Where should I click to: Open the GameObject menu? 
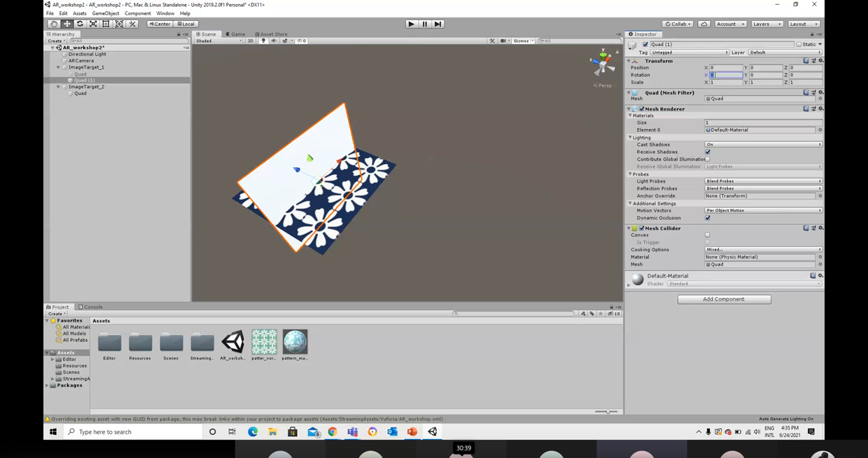click(105, 14)
